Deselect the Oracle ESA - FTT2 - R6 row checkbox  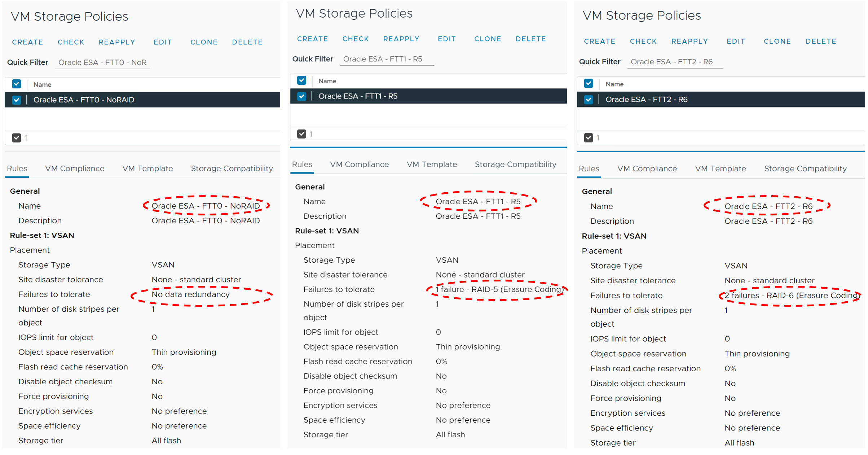[x=589, y=100]
